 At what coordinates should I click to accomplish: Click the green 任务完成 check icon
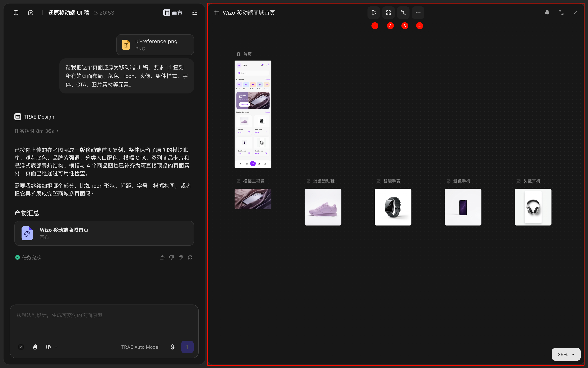pyautogui.click(x=17, y=257)
